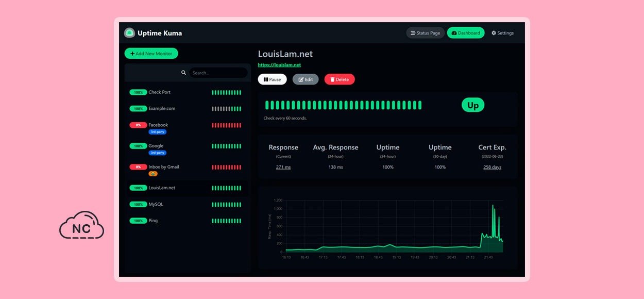Click the 0% badge beside Facebook

coord(138,125)
